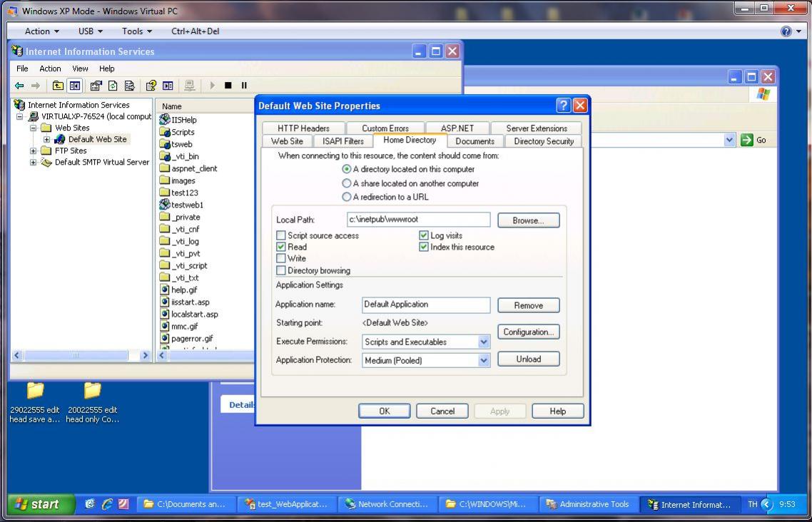The width and height of the screenshot is (812, 522).
Task: Open 20022555 edit head only desktop folder
Action: (x=92, y=403)
